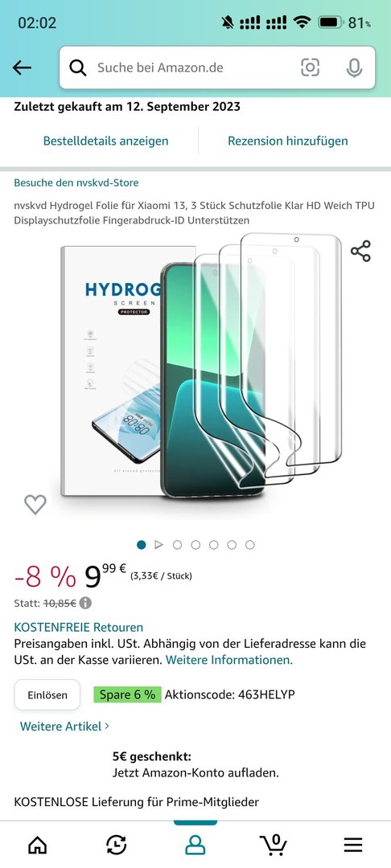Select the video play indicator in carousel
Viewport: 391px width, 868px height.
(x=159, y=545)
